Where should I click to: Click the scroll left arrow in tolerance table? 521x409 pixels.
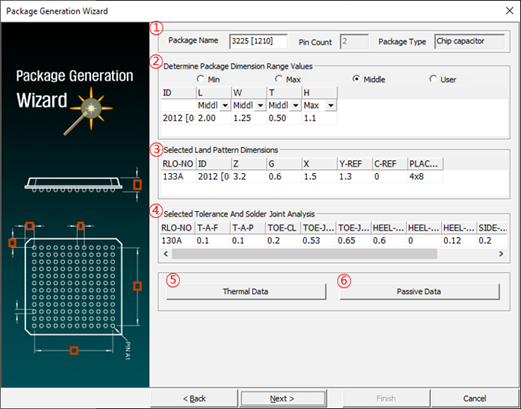click(166, 254)
